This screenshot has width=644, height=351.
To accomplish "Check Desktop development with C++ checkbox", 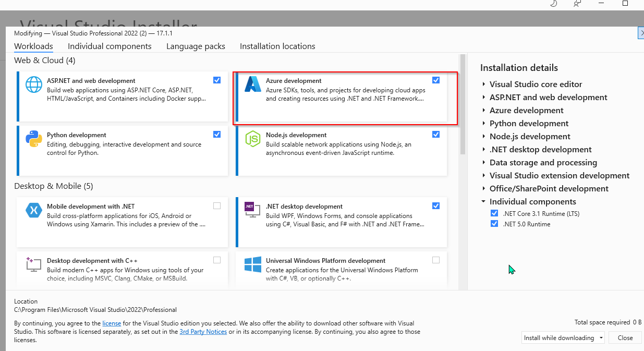I will click(217, 260).
